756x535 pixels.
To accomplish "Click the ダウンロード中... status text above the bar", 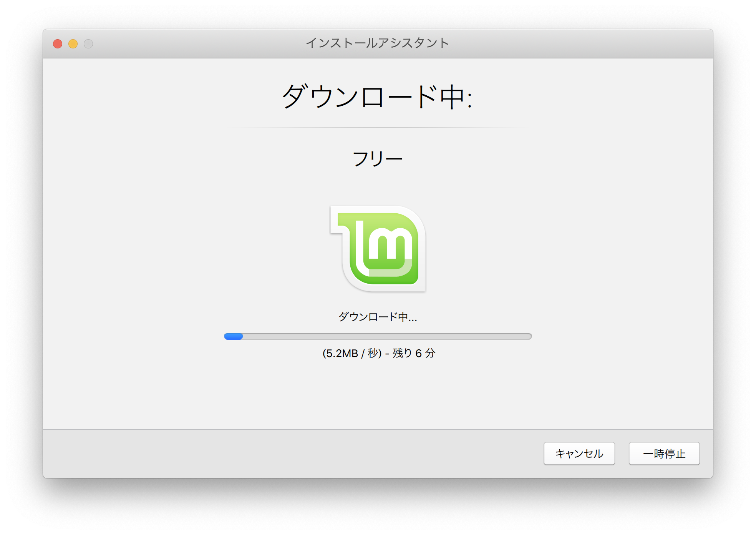I will click(x=377, y=317).
